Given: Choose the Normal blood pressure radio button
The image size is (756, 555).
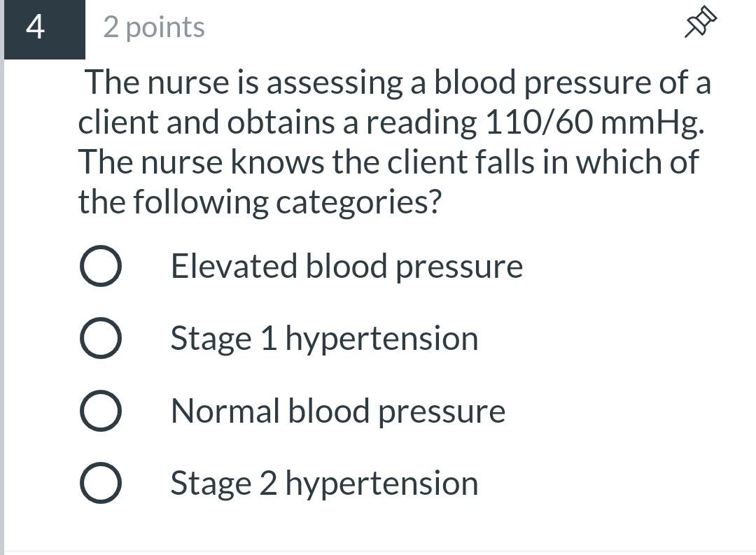Looking at the screenshot, I should (x=100, y=411).
